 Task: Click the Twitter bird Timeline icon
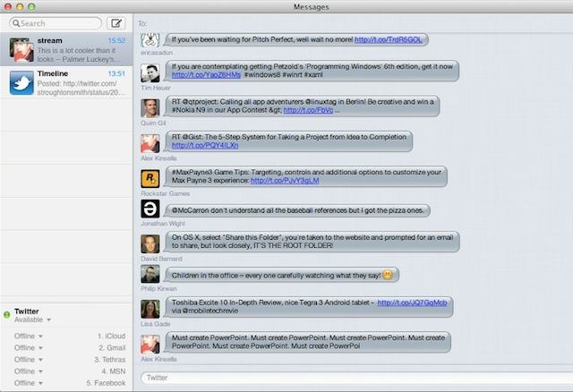[x=21, y=83]
